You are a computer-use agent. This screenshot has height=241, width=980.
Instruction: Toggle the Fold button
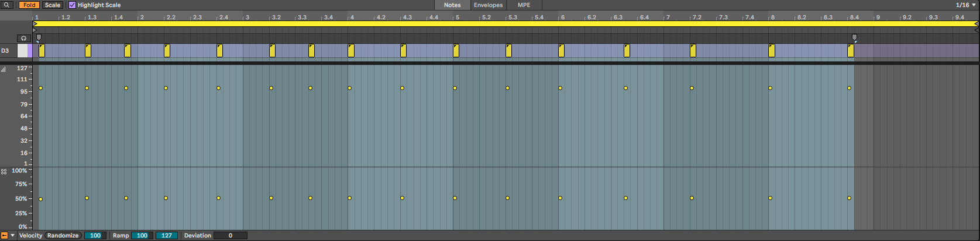pos(29,5)
